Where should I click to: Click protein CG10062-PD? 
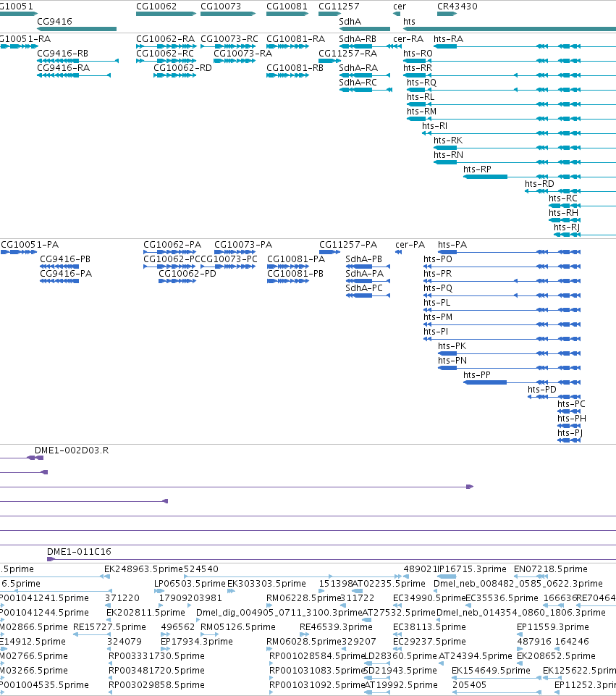tap(187, 273)
